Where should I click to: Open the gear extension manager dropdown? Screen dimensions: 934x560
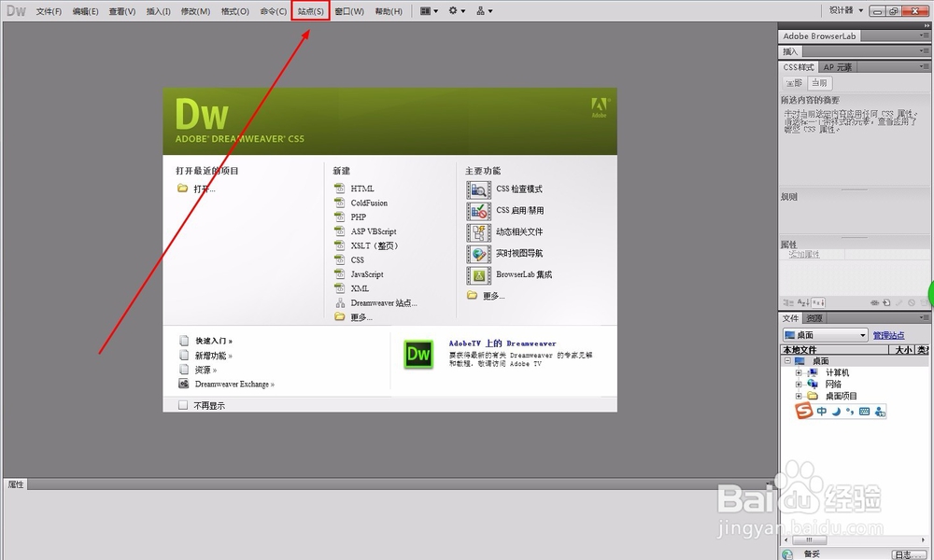click(x=457, y=10)
